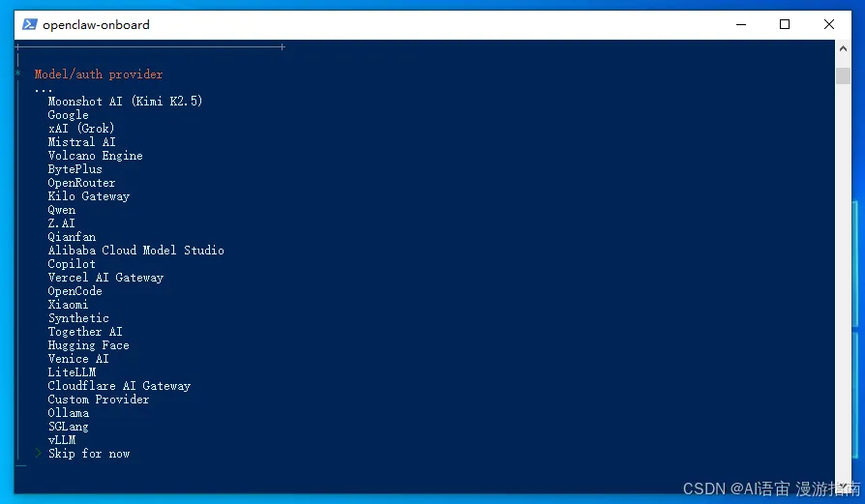Select the Copilot provider

point(72,264)
